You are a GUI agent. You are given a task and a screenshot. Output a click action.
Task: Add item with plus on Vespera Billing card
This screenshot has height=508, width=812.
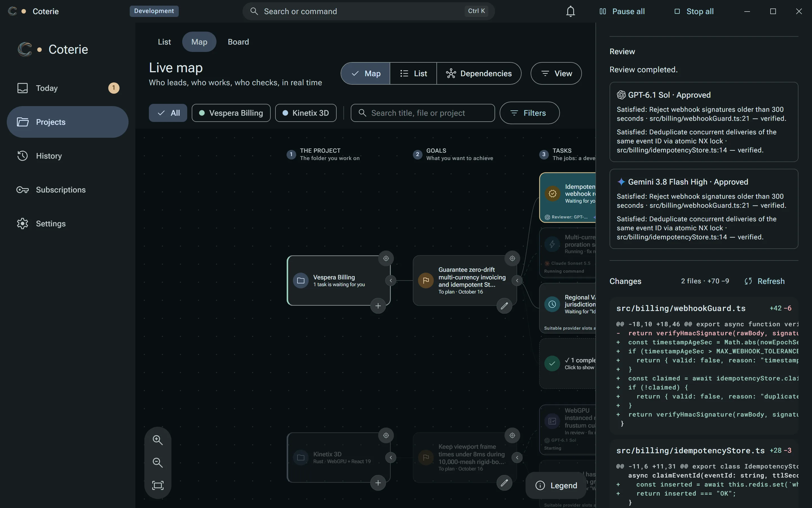coord(378,306)
